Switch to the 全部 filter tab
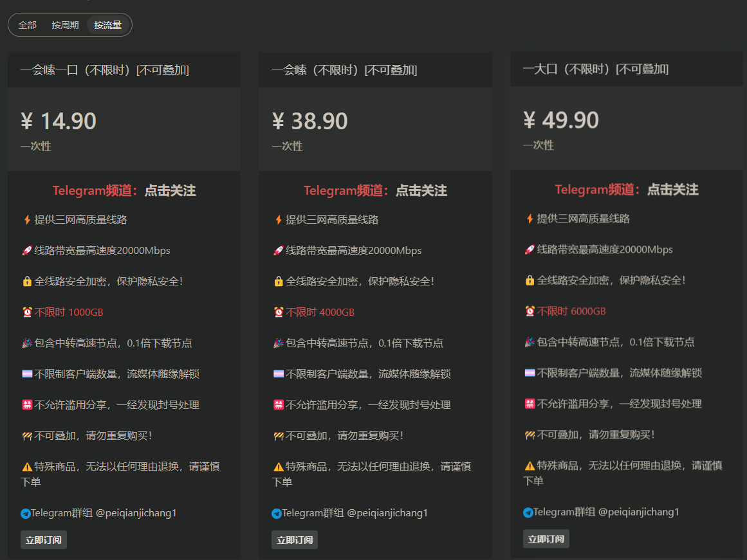The image size is (747, 560). 28,25
